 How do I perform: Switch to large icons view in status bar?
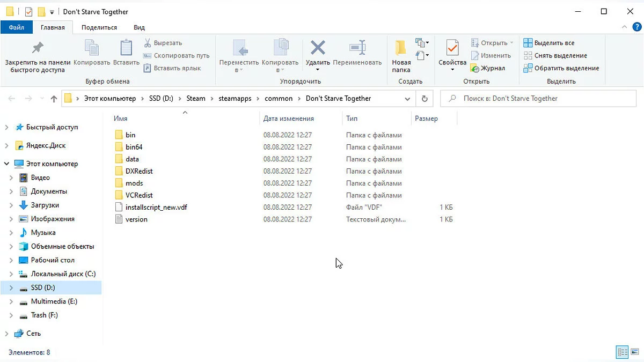point(634,352)
